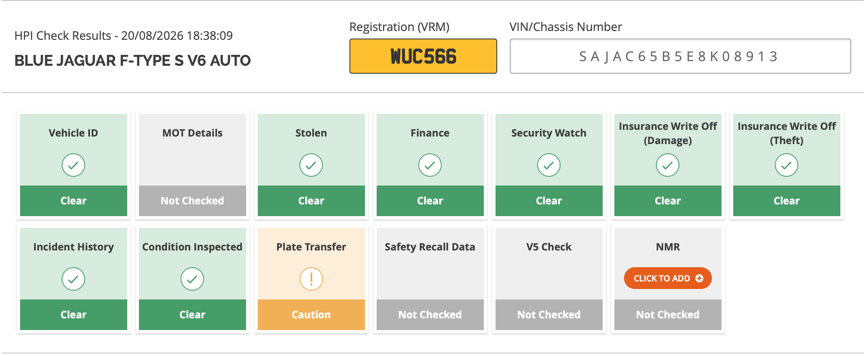This screenshot has width=868, height=356.
Task: Select the V5 Check Not Checked bar
Action: pos(549,315)
